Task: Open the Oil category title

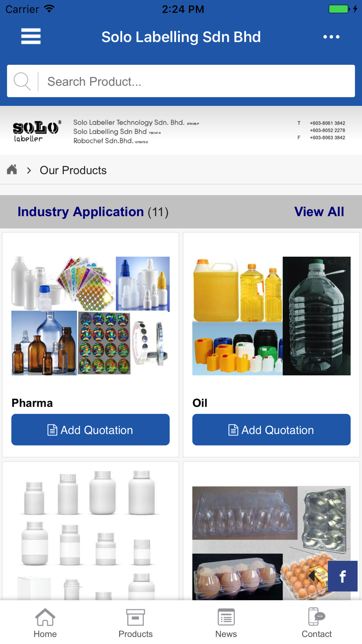Action: click(200, 403)
